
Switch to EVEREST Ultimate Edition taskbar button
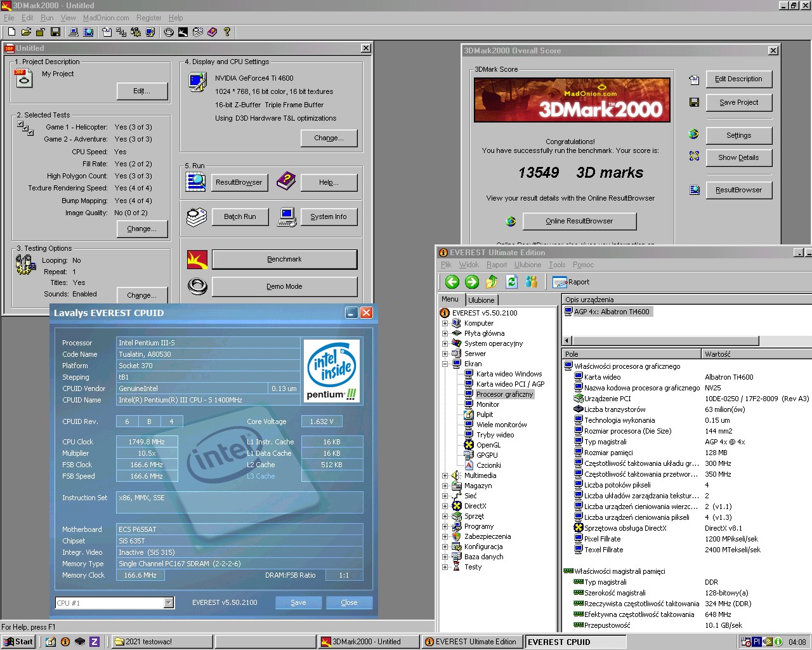[x=473, y=642]
